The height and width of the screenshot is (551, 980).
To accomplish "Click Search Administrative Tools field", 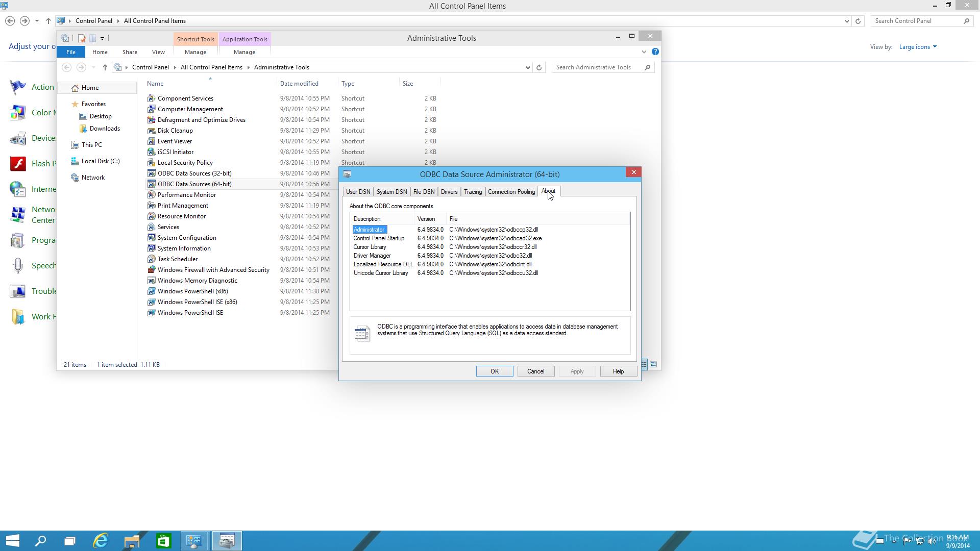I will [603, 67].
